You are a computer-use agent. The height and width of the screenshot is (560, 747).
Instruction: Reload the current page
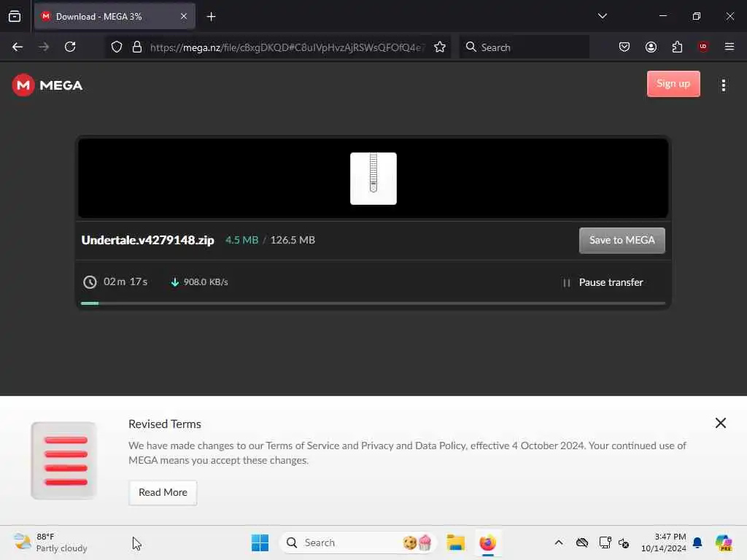[x=70, y=47]
